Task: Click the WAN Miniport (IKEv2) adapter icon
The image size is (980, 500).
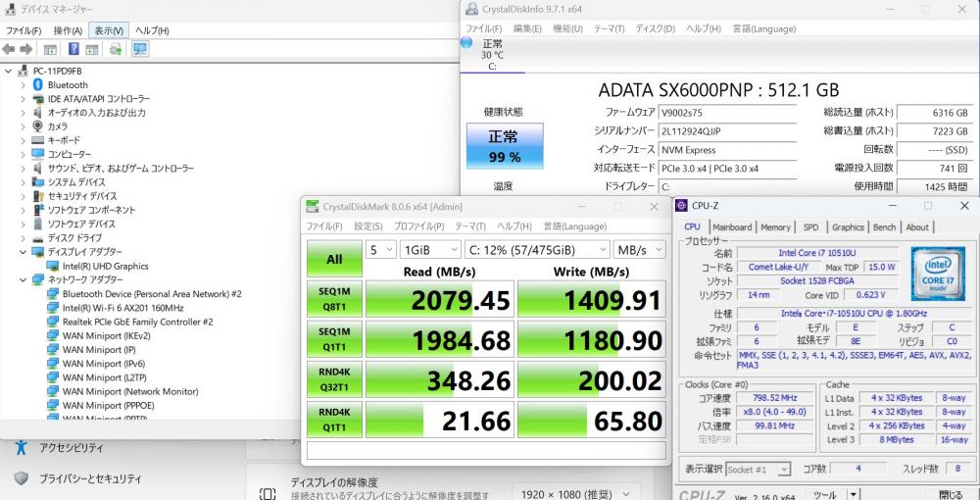Action: [x=53, y=335]
